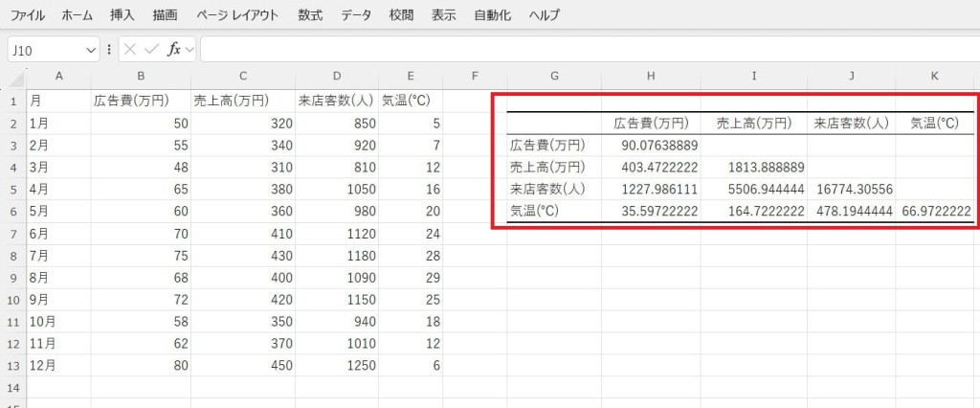The width and height of the screenshot is (980, 408).
Task: Click the ヘルプ tab
Action: coord(545,15)
